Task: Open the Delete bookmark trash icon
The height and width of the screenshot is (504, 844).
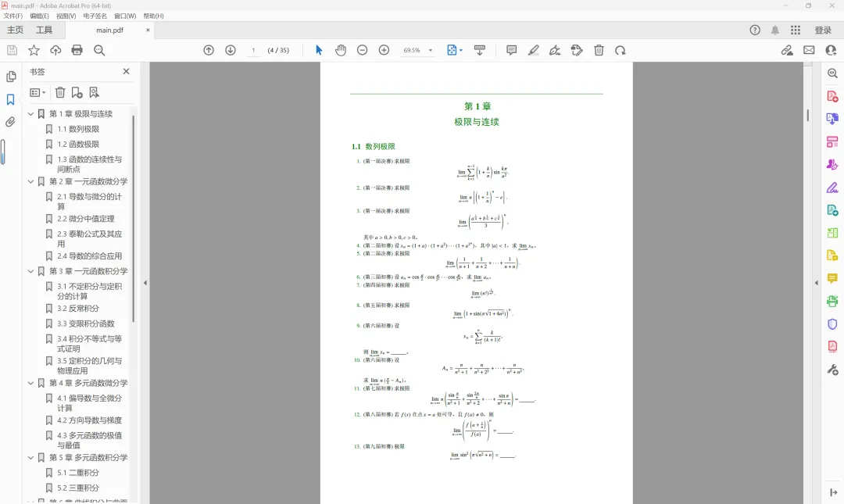Action: pos(59,92)
